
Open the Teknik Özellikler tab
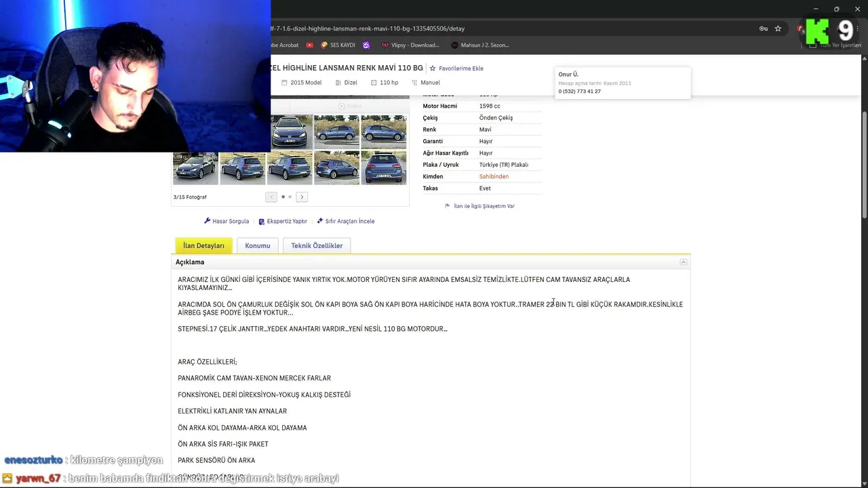317,245
